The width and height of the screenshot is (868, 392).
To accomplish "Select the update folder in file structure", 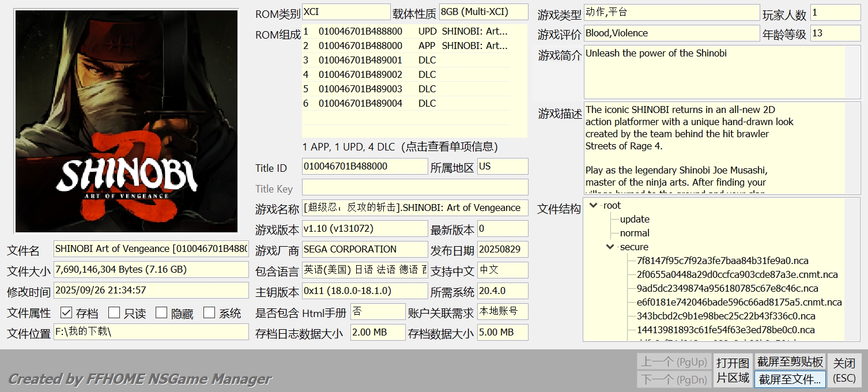I will (635, 219).
